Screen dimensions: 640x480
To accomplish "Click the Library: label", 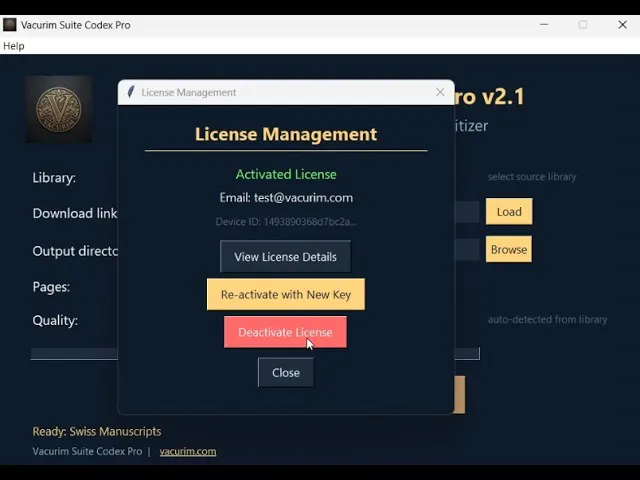I will [54, 178].
